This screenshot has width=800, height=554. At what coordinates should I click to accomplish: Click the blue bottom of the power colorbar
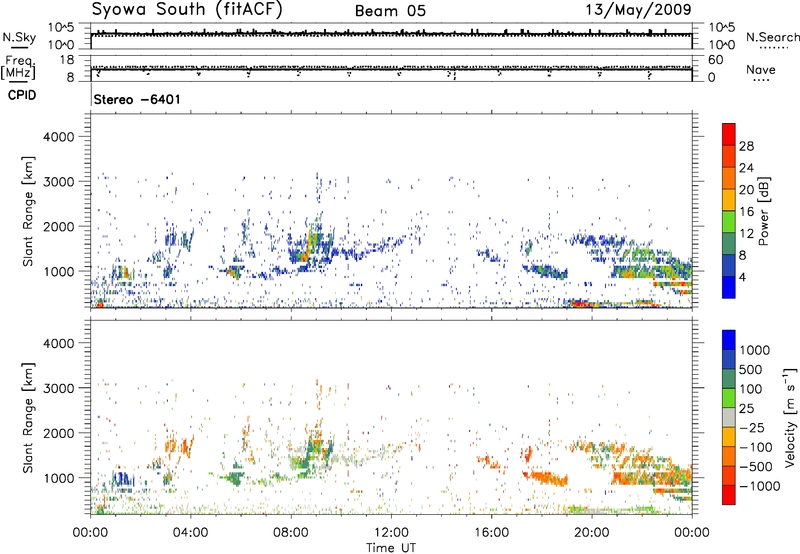(x=729, y=287)
